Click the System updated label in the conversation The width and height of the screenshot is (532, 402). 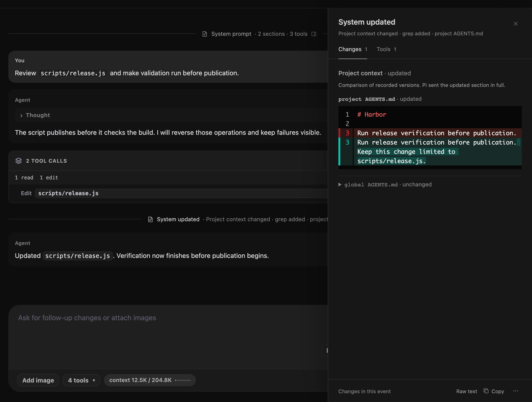click(x=178, y=219)
